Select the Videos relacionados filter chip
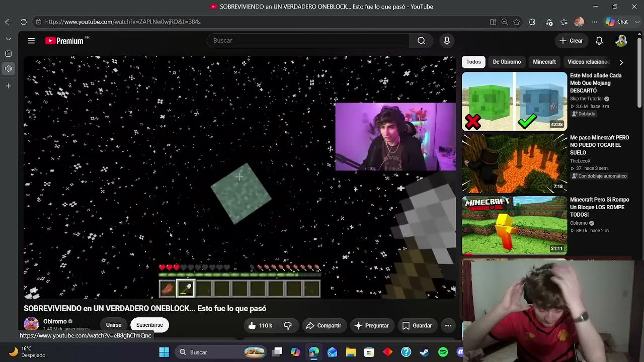This screenshot has width=644, height=362. coord(588,62)
